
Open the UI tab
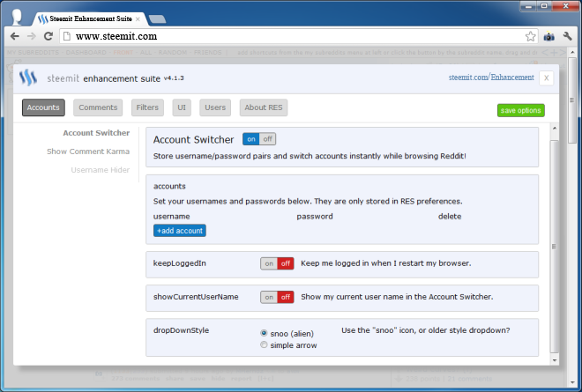click(x=182, y=107)
